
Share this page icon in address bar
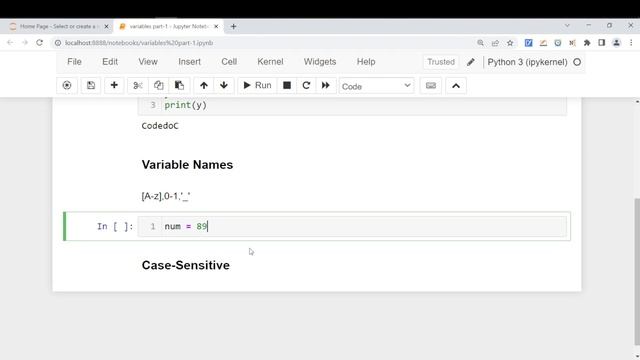(495, 43)
